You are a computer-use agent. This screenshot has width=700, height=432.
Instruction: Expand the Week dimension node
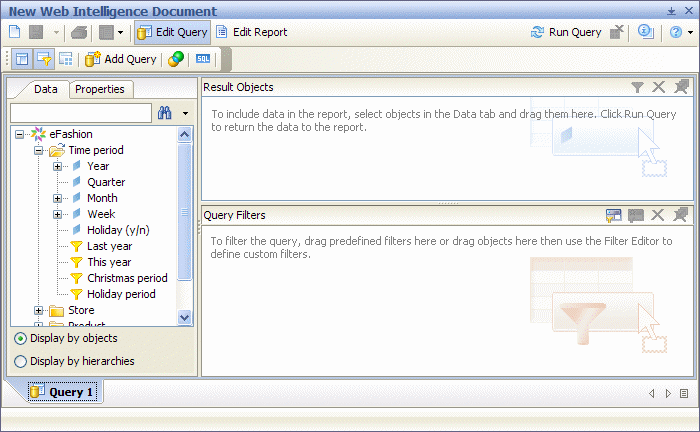coord(57,214)
